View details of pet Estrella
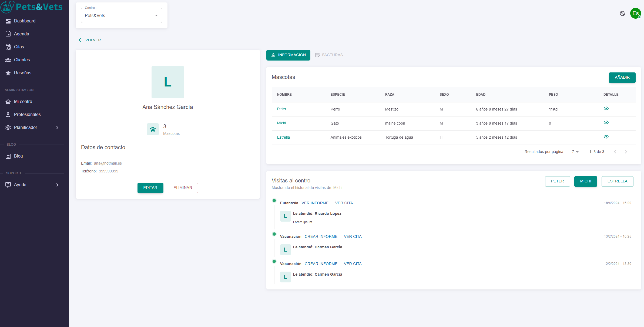Image resolution: width=644 pixels, height=327 pixels. pyautogui.click(x=606, y=137)
